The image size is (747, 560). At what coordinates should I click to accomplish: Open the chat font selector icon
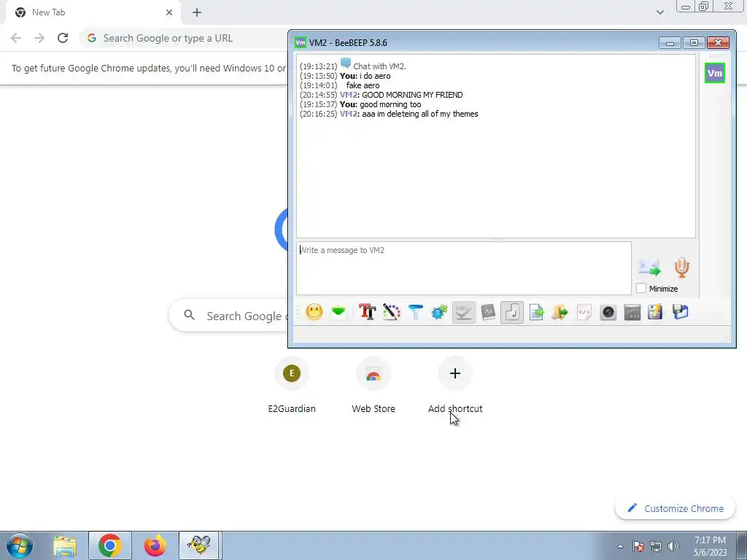pos(368,312)
